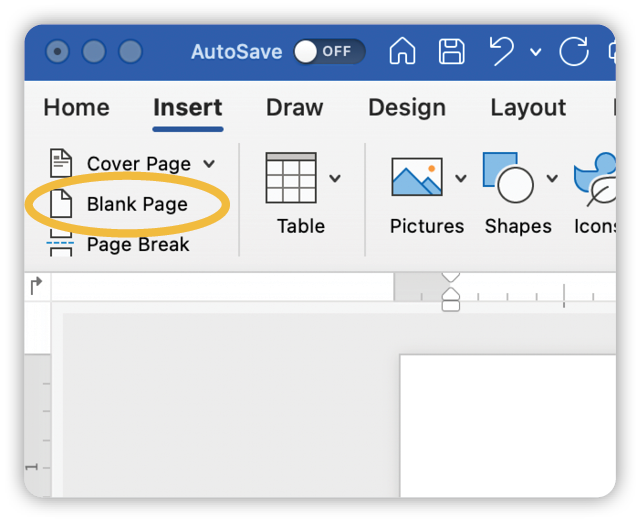Click the Undo arrow icon

tap(501, 51)
